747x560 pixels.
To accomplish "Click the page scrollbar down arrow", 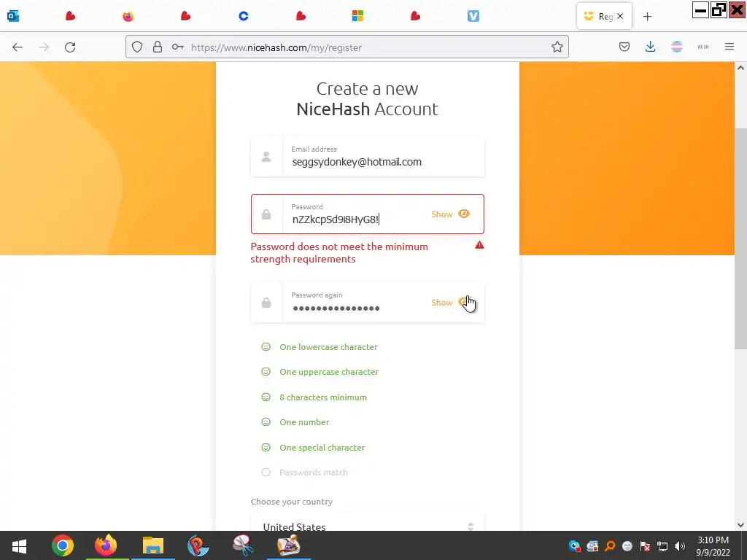I will coord(740,525).
